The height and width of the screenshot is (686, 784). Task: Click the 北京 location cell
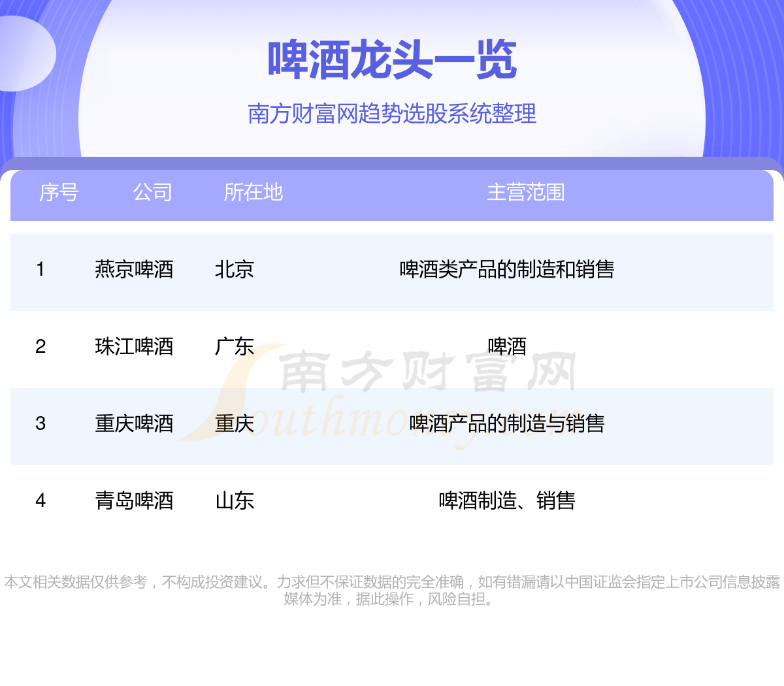[235, 269]
